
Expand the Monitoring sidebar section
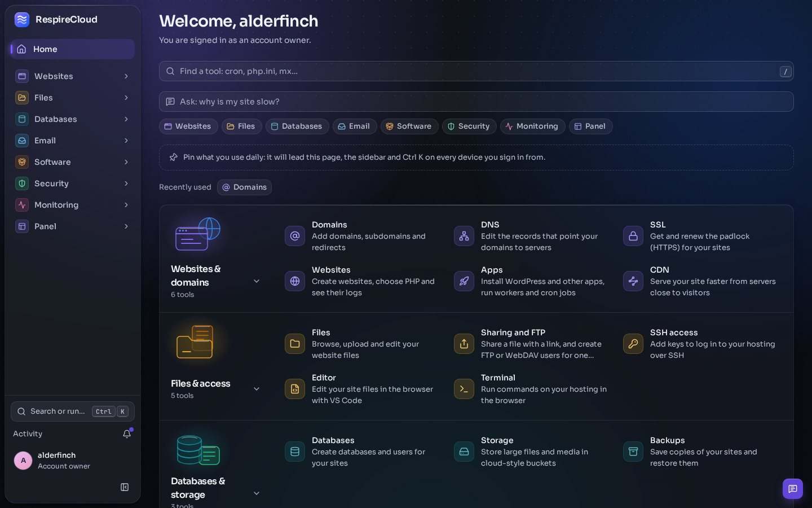(73, 205)
